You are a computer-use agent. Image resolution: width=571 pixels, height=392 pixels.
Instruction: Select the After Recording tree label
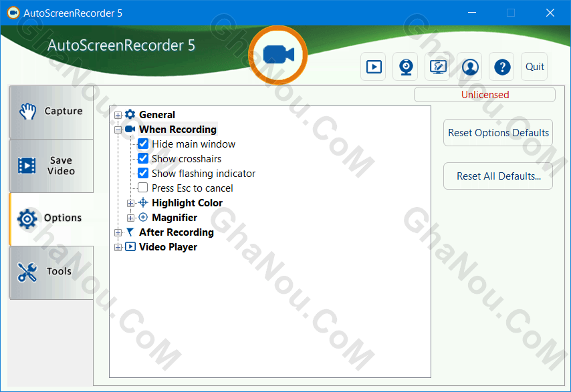[177, 232]
